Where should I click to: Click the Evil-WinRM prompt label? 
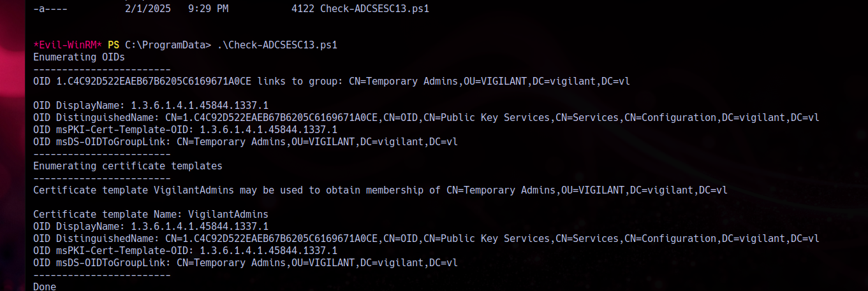[68, 45]
